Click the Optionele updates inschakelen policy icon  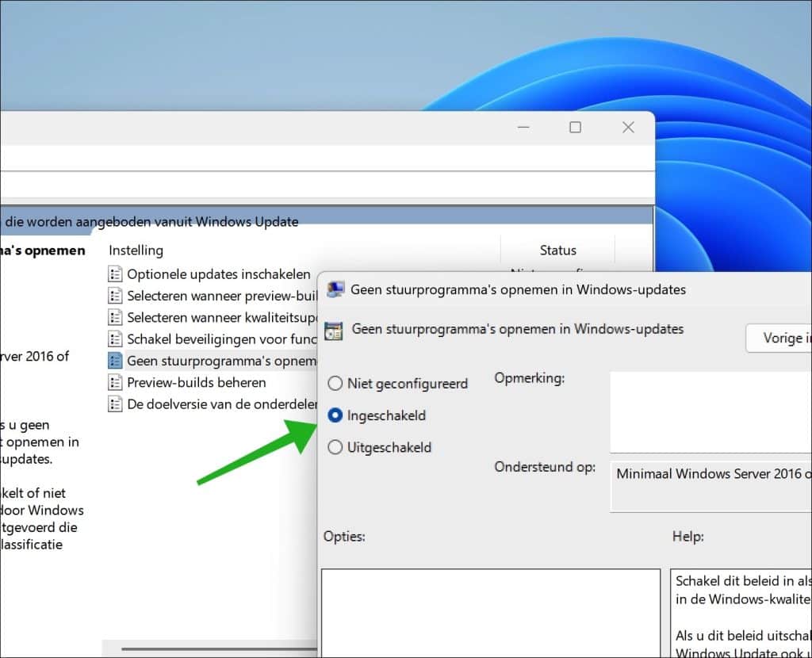click(x=115, y=274)
